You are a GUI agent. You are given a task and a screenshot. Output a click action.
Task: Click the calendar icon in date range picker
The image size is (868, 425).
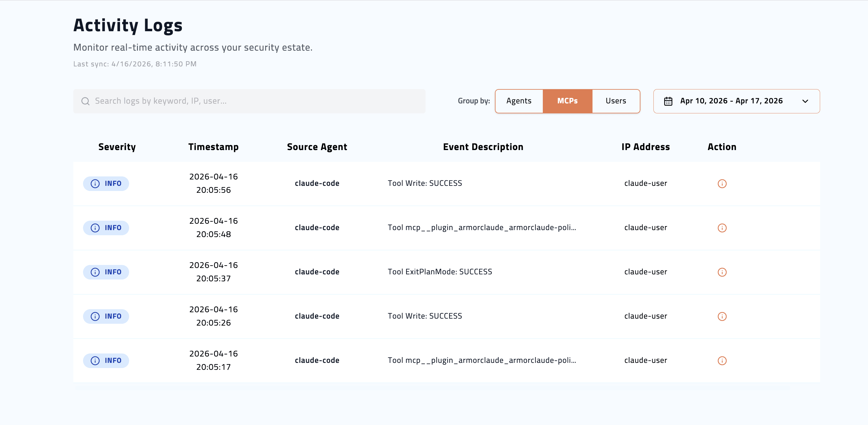coord(668,101)
